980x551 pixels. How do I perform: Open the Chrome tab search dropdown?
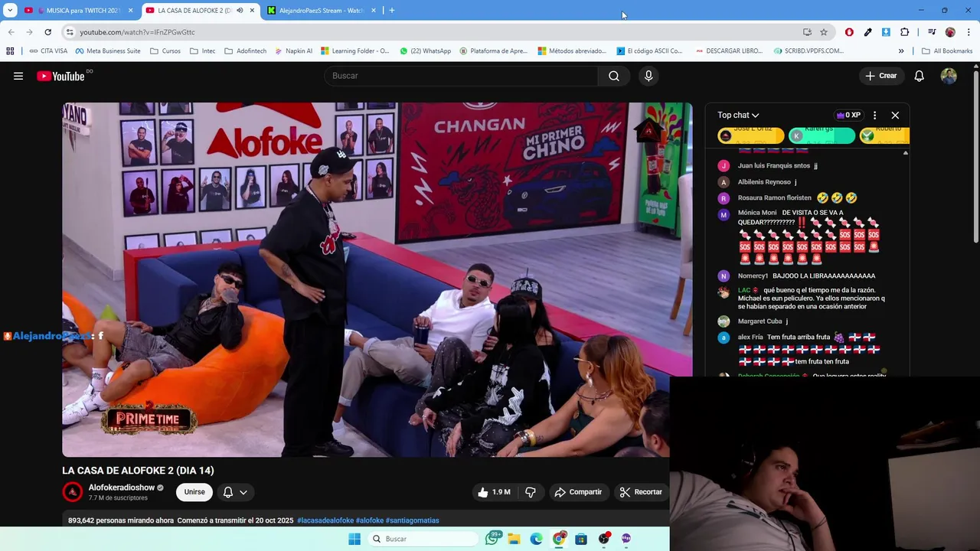click(x=10, y=11)
